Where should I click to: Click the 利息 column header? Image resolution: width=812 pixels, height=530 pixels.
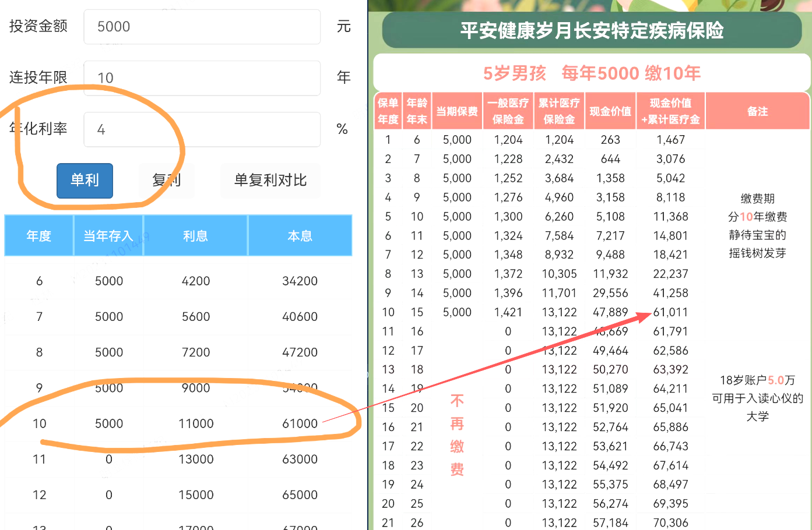point(195,236)
